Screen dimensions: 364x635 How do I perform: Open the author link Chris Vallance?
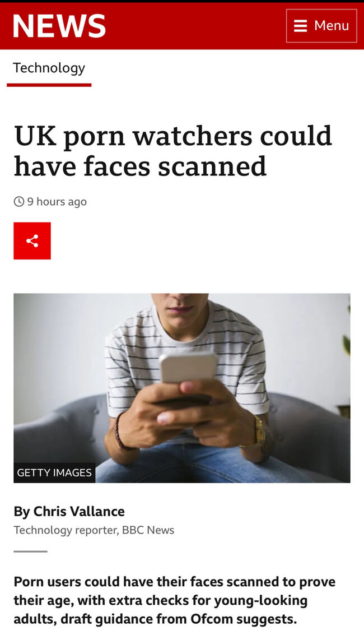pos(79,512)
